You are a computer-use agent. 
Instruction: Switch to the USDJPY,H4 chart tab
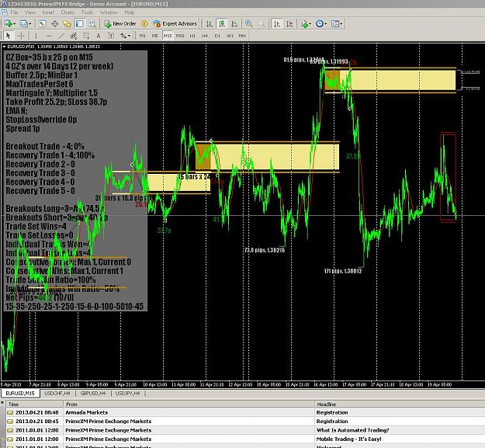(x=127, y=393)
